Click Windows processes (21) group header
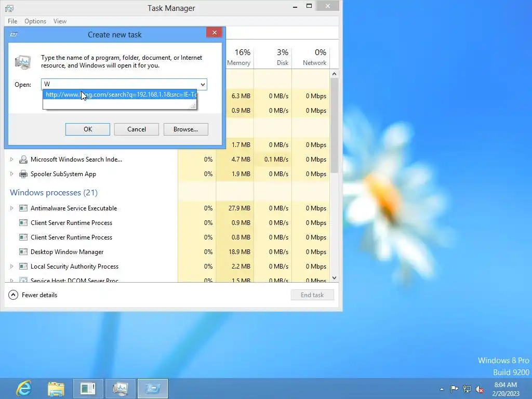532x399 pixels. tap(54, 193)
